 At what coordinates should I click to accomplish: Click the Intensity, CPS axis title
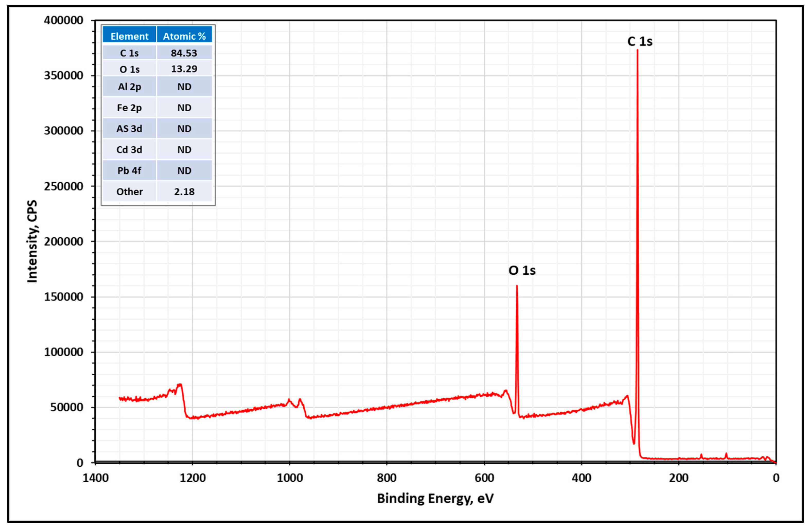32,241
